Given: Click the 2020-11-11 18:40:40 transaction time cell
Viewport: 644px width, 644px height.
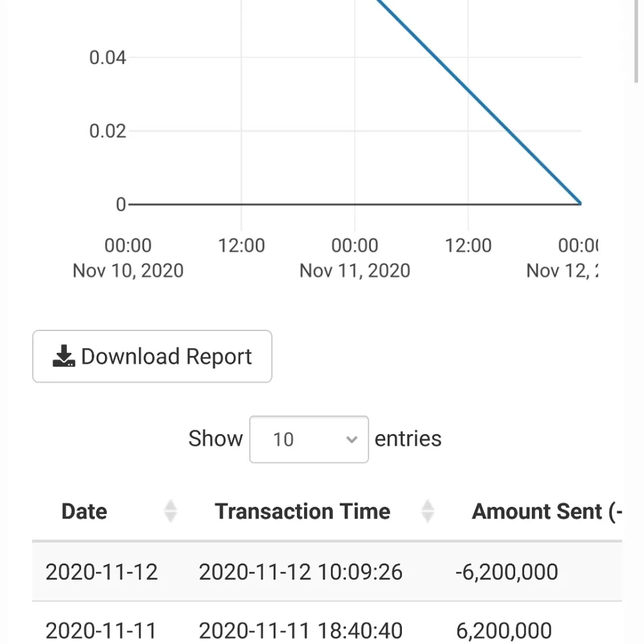Looking at the screenshot, I should 301,630.
